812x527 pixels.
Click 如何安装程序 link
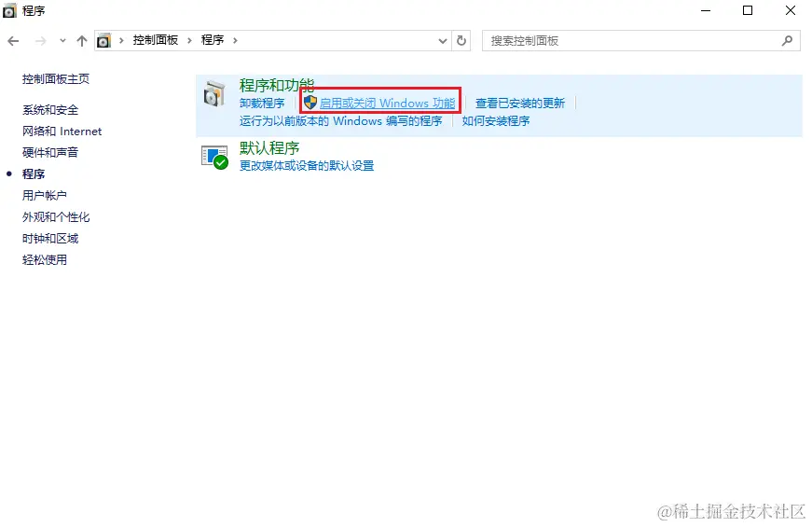(x=496, y=121)
